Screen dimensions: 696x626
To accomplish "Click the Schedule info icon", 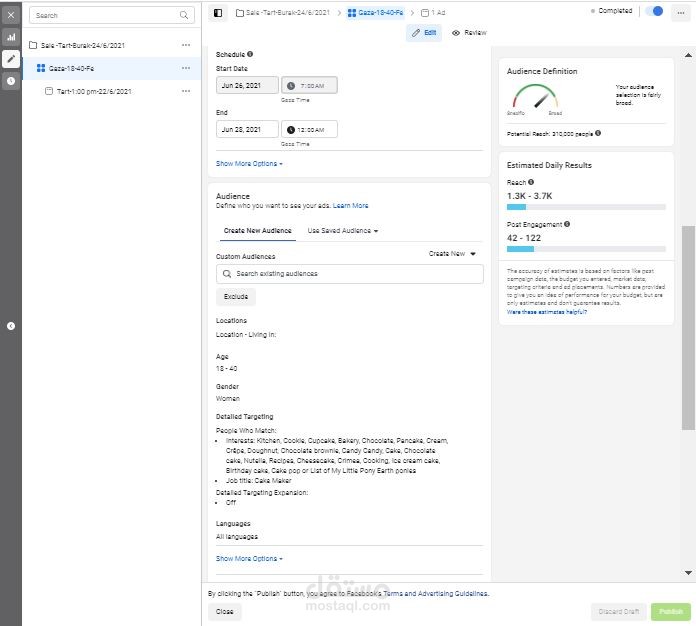I will pyautogui.click(x=250, y=54).
